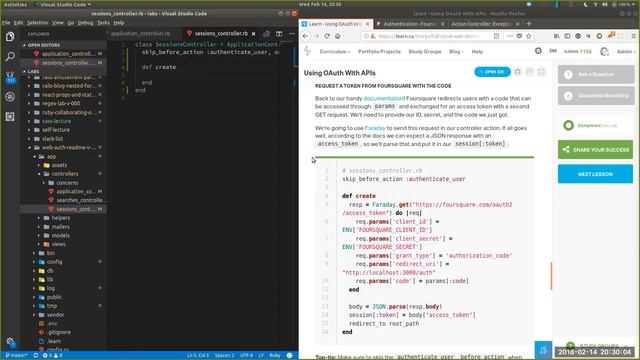
Task: Open the Extensions view in VS Code activity bar
Action: [x=10, y=117]
